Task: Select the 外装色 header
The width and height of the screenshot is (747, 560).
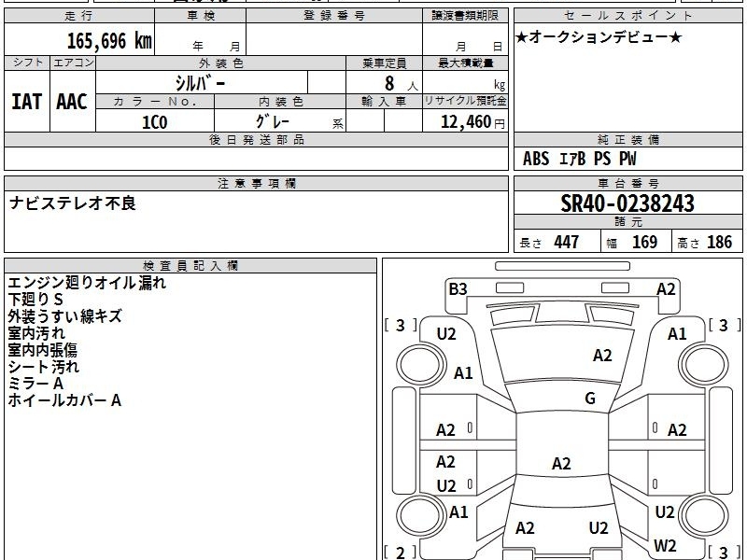Action: 220,63
